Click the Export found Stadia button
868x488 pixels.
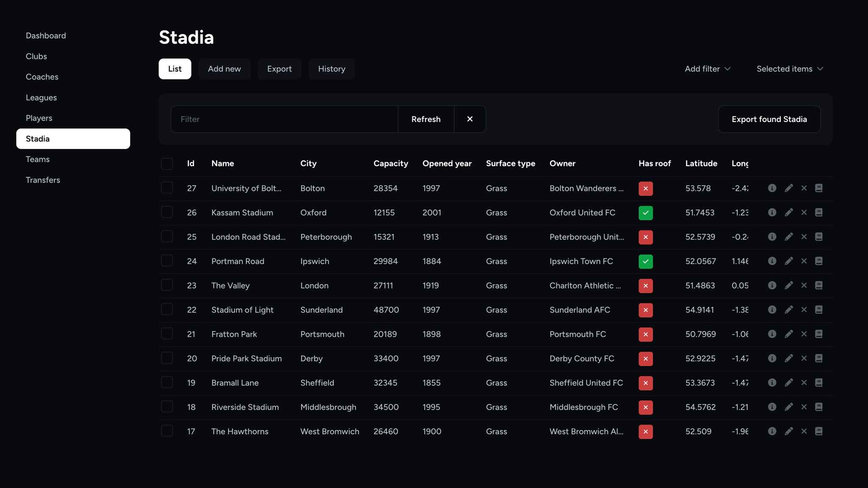[769, 119]
